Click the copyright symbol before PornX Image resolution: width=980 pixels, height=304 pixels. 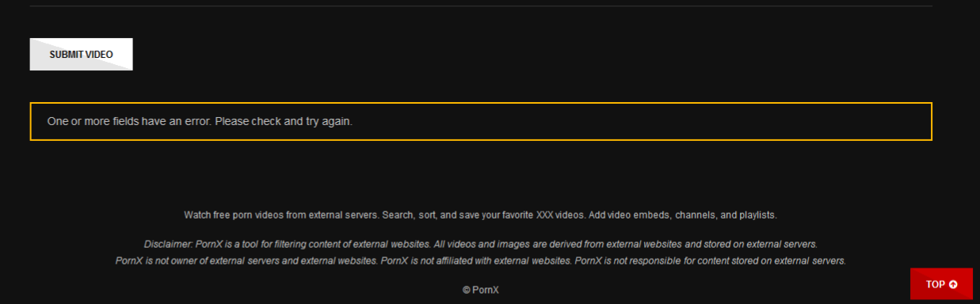click(x=467, y=291)
